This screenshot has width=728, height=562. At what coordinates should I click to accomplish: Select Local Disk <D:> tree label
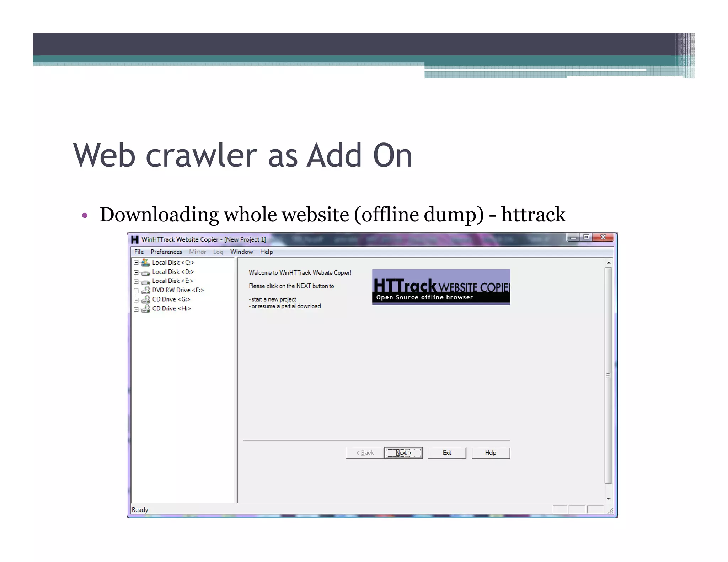pyautogui.click(x=173, y=272)
